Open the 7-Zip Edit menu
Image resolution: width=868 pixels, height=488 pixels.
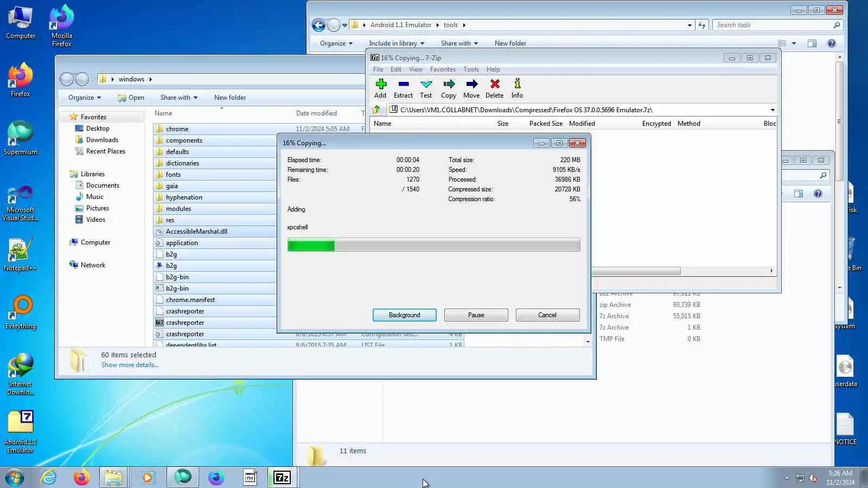396,69
